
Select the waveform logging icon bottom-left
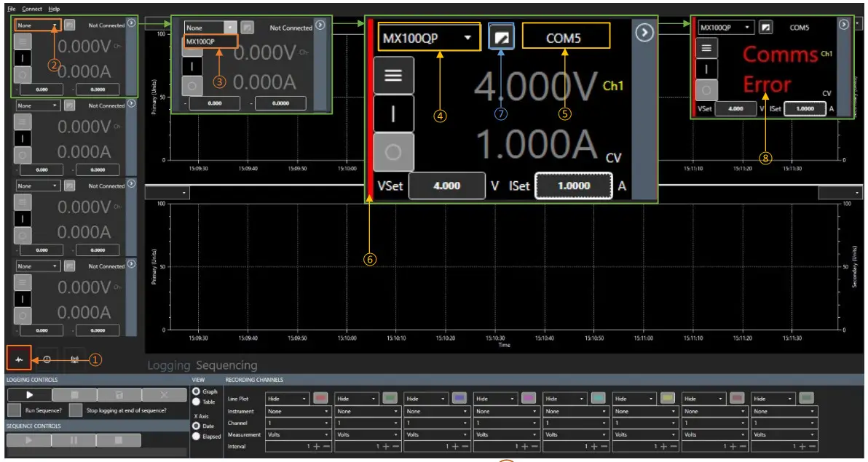pyautogui.click(x=19, y=360)
